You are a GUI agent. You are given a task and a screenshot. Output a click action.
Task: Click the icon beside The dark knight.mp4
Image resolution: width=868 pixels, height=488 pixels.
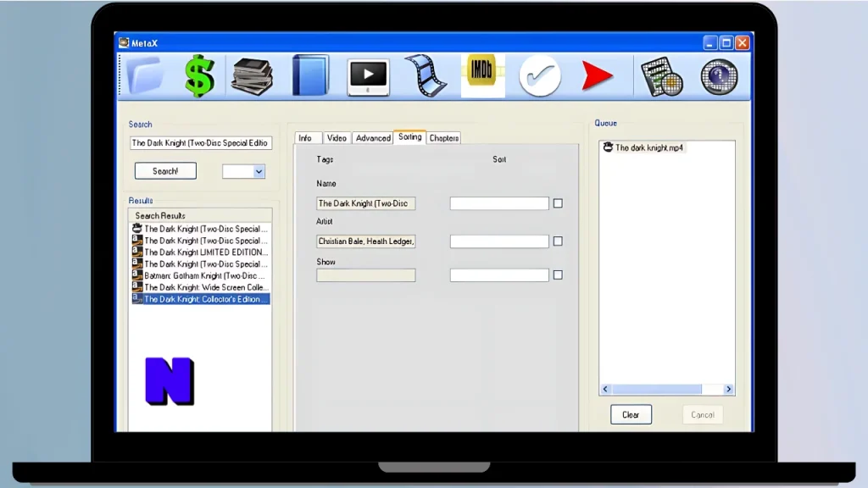click(x=608, y=147)
